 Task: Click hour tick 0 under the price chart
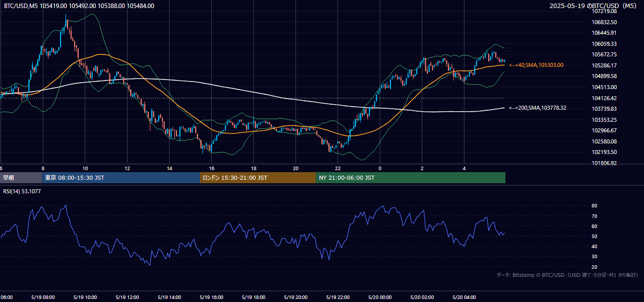(x=380, y=168)
